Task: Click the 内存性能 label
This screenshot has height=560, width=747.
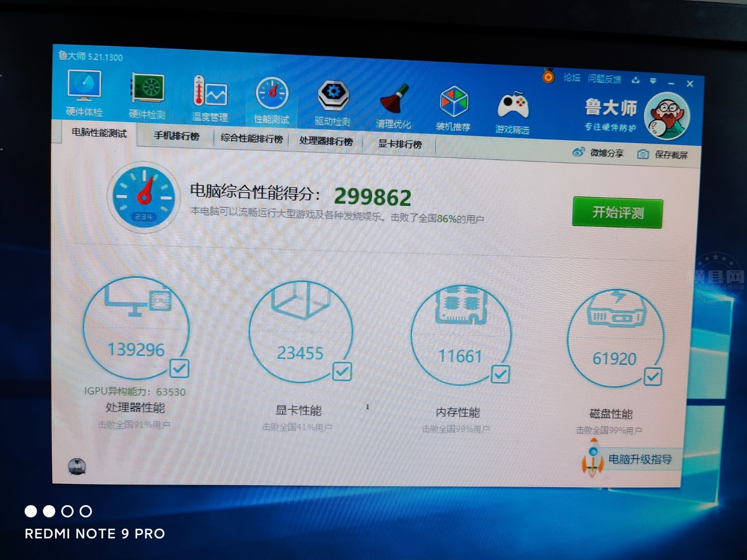Action: [x=458, y=412]
